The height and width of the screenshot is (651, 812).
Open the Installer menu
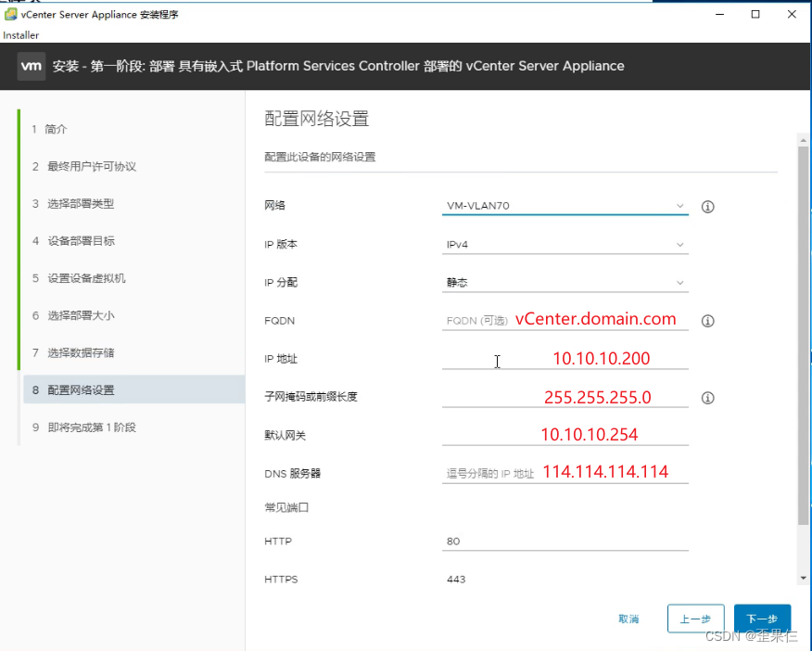20,35
